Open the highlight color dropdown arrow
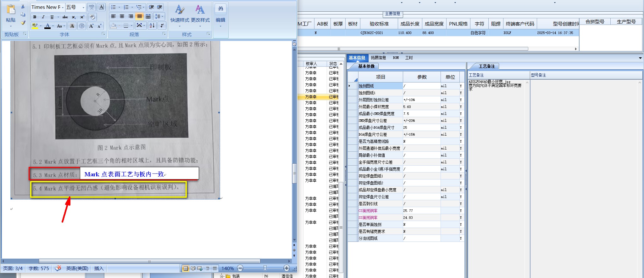 click(x=41, y=26)
